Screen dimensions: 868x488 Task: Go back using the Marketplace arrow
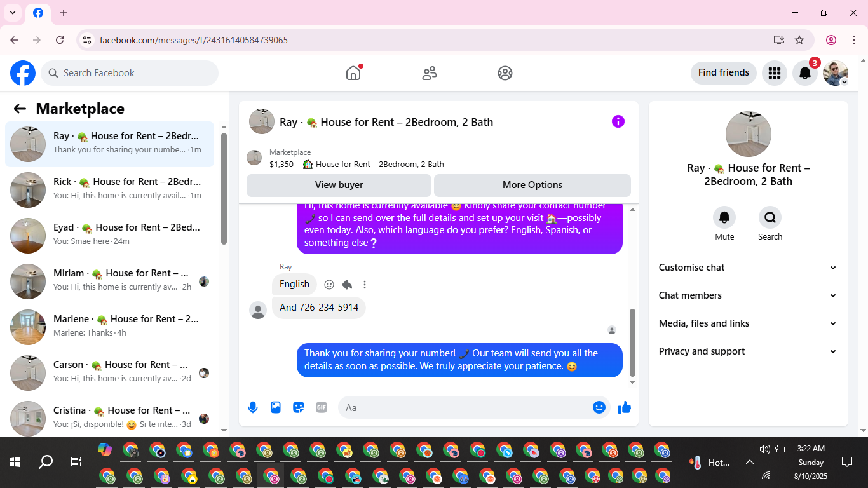(x=20, y=109)
